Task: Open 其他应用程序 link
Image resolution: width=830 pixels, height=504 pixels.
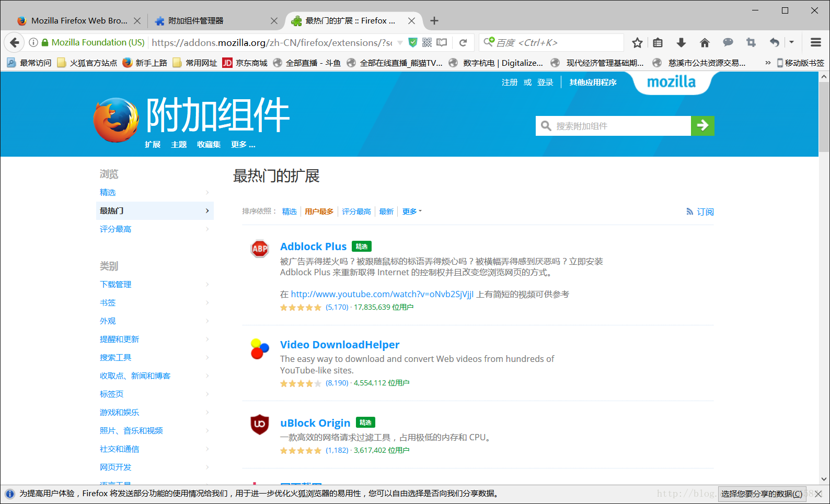Action: pos(593,82)
